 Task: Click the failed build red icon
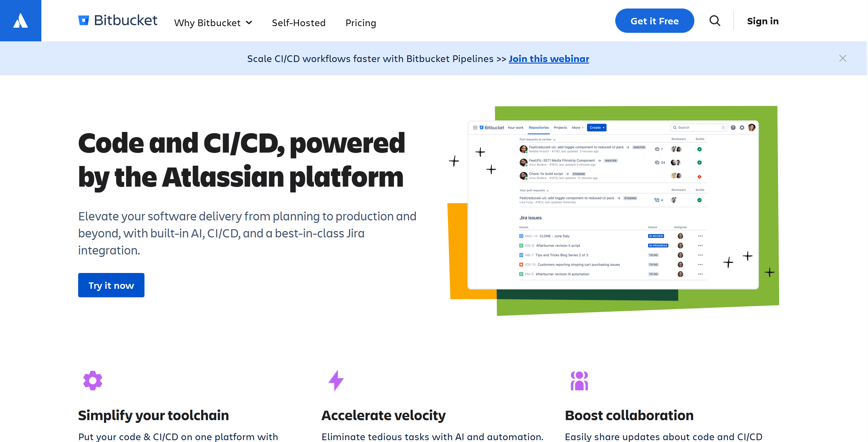pyautogui.click(x=700, y=177)
